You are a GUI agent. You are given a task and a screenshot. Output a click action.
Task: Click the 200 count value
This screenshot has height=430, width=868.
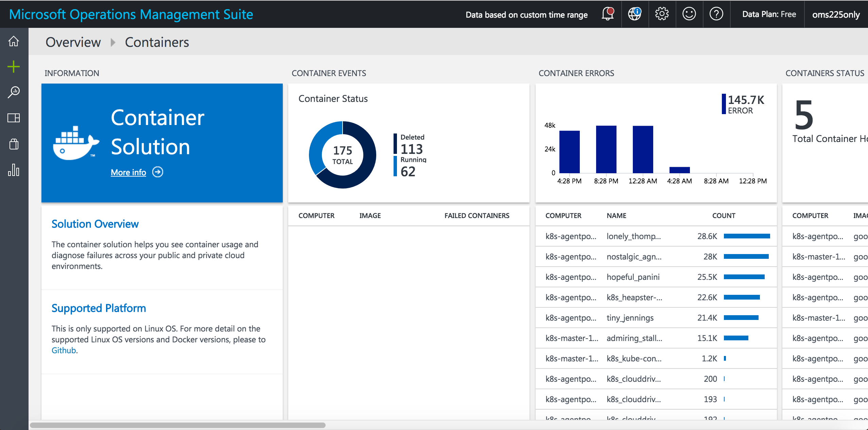710,379
